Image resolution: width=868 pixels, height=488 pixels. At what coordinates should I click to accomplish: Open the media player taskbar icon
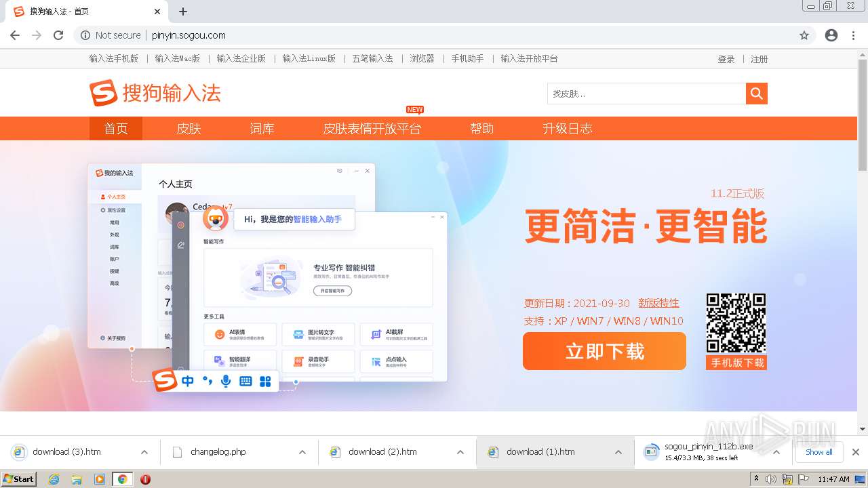(100, 479)
